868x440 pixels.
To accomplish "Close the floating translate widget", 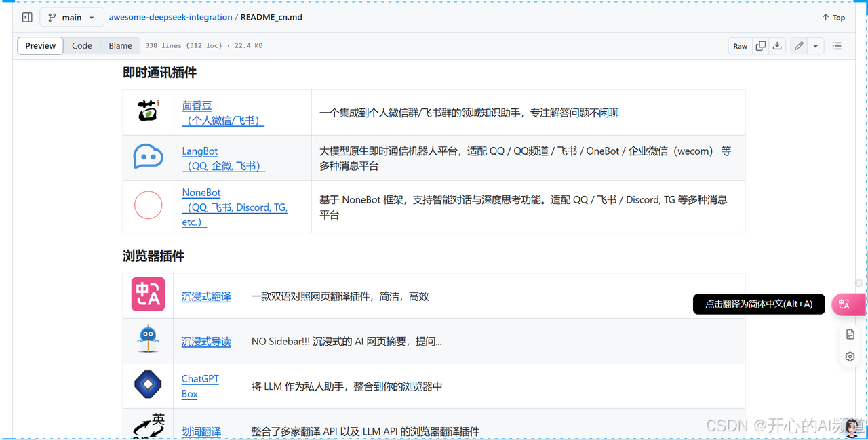I will coord(859,283).
